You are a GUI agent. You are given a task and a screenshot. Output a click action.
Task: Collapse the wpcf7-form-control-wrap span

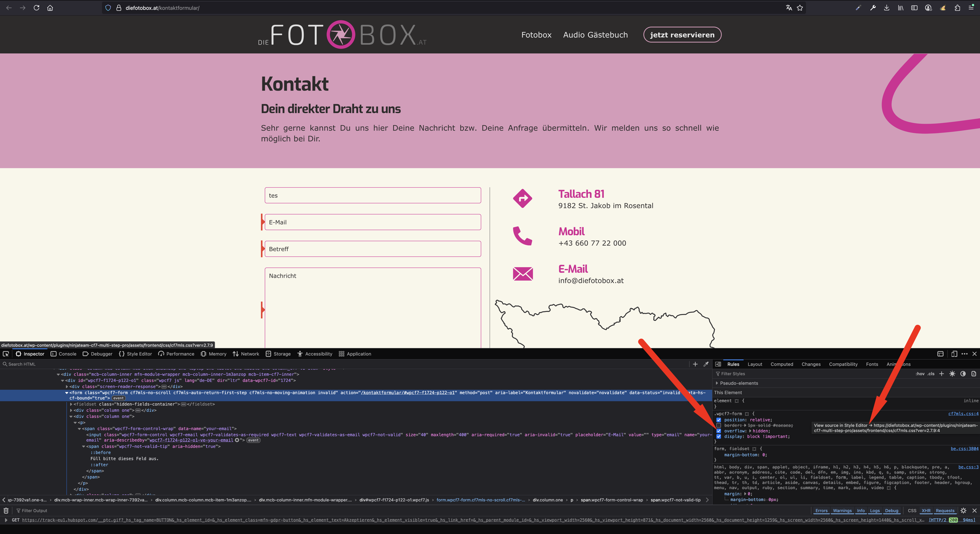tap(80, 429)
